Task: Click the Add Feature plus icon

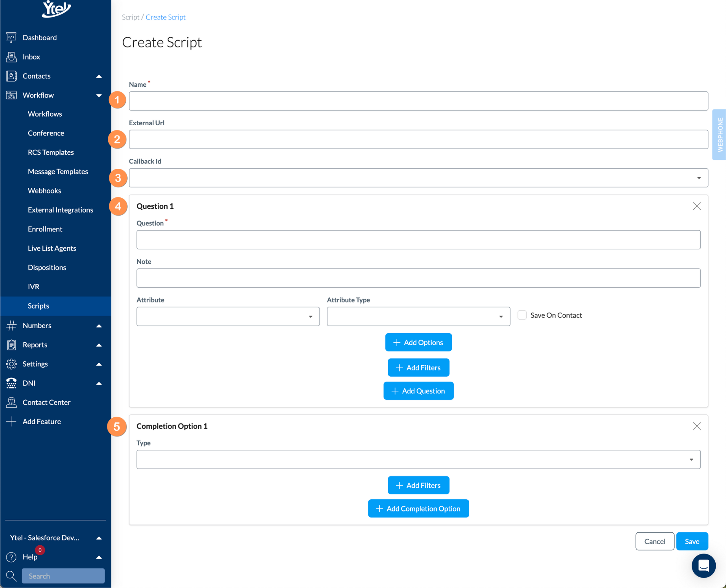Action: (11, 422)
